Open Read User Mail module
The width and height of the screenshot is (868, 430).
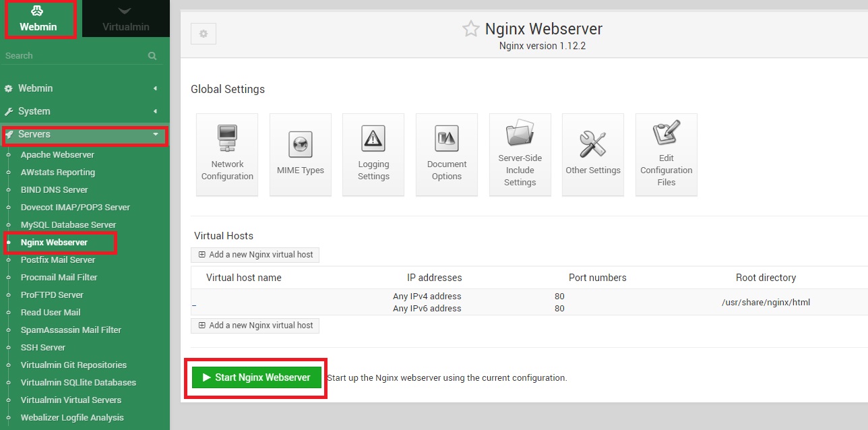[x=51, y=313]
